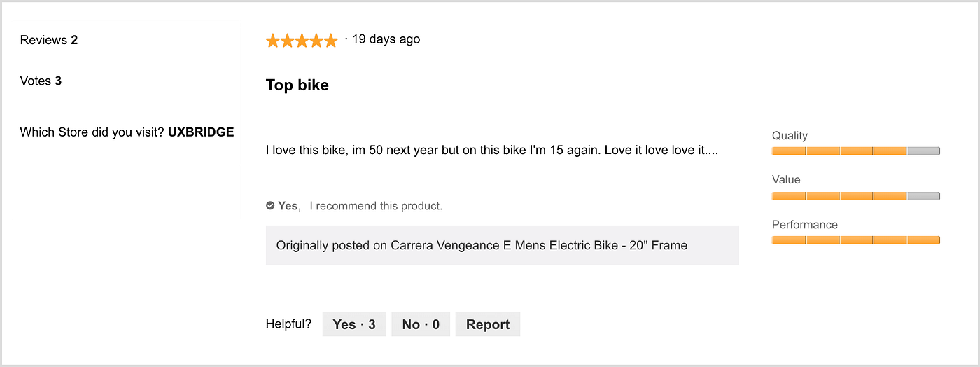Click the middle star of the rating
The image size is (980, 367).
pyautogui.click(x=302, y=41)
